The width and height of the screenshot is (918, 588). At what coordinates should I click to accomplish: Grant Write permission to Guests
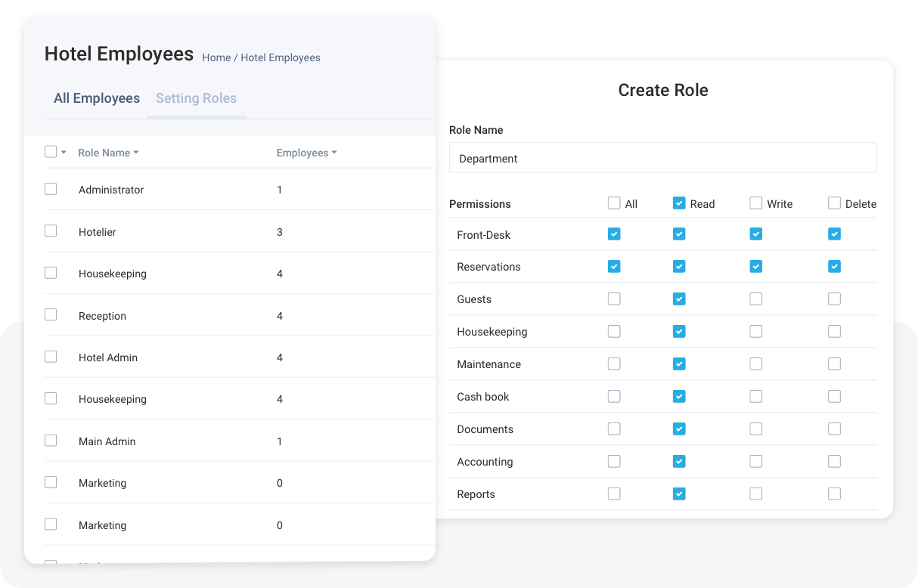(755, 299)
